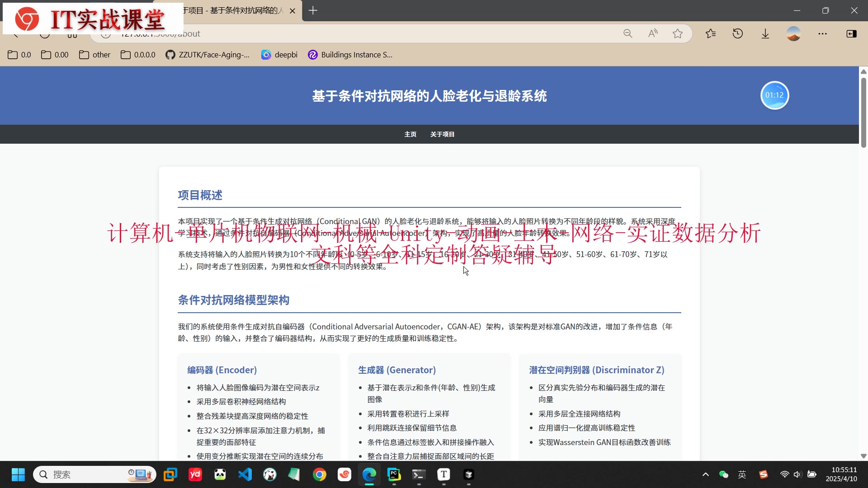Add page to favorites with star icon

click(x=677, y=33)
